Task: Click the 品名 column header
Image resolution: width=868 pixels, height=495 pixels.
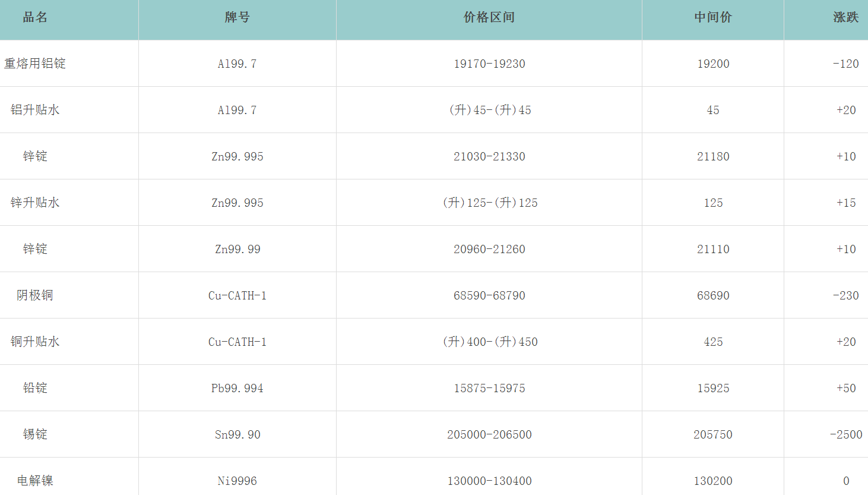Action: coord(35,17)
